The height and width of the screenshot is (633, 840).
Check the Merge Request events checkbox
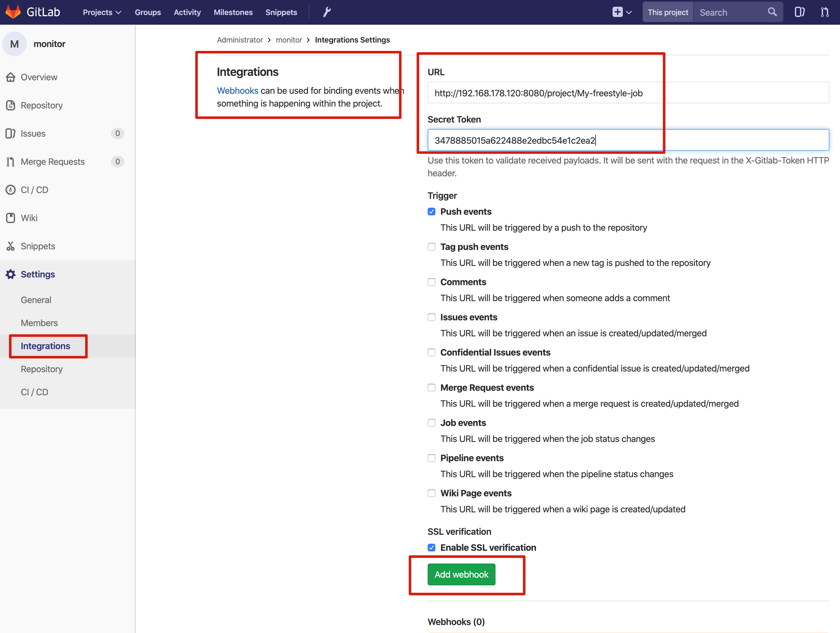[x=432, y=388]
